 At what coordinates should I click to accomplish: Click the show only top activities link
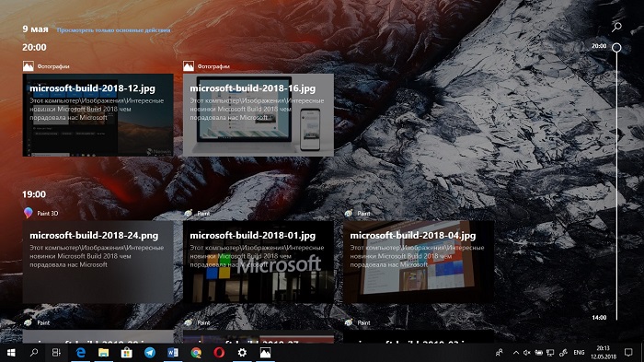[x=113, y=30]
